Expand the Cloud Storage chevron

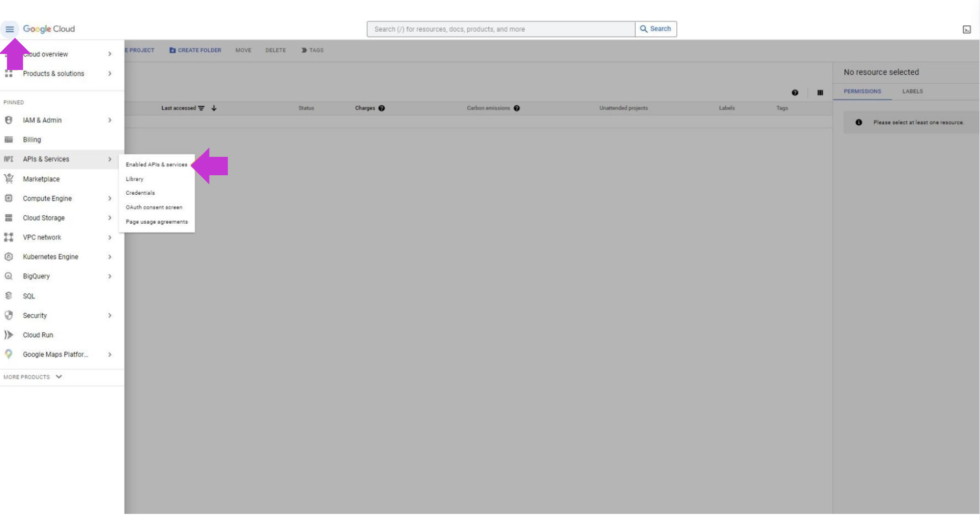pyautogui.click(x=109, y=217)
